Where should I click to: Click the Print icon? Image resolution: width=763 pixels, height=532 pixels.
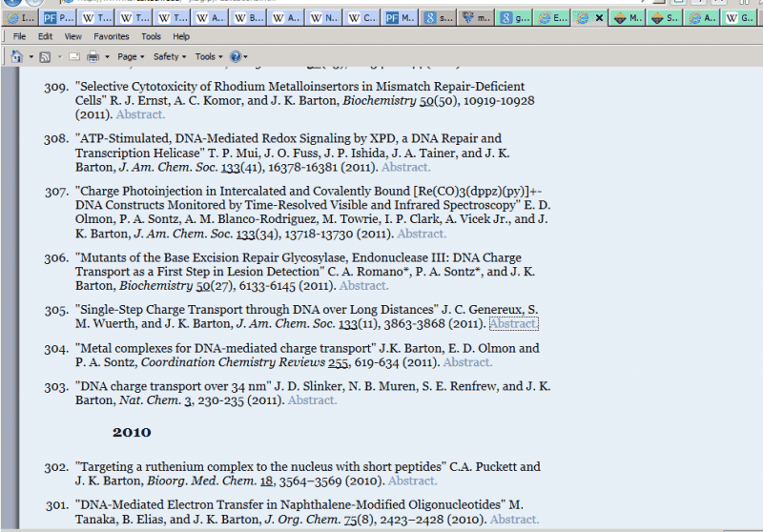93,57
